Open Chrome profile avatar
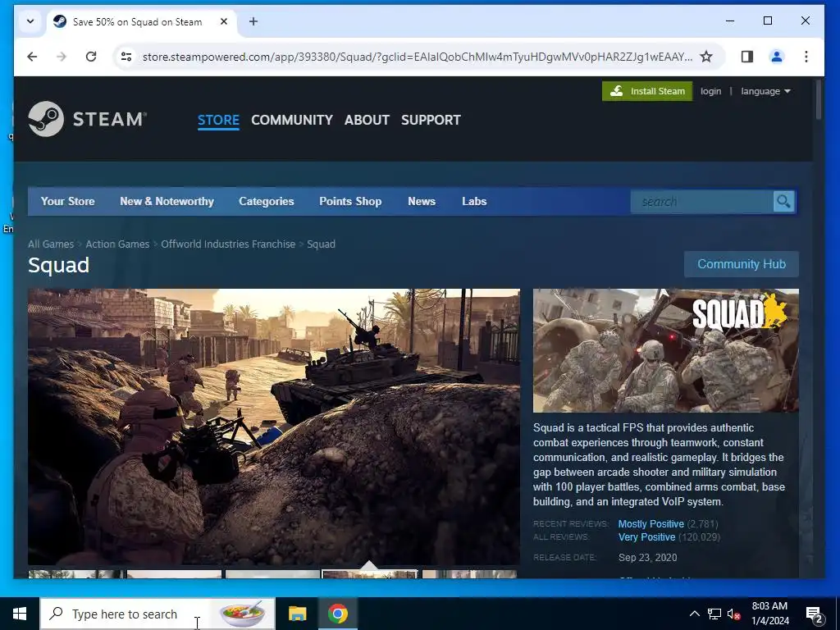 777,57
